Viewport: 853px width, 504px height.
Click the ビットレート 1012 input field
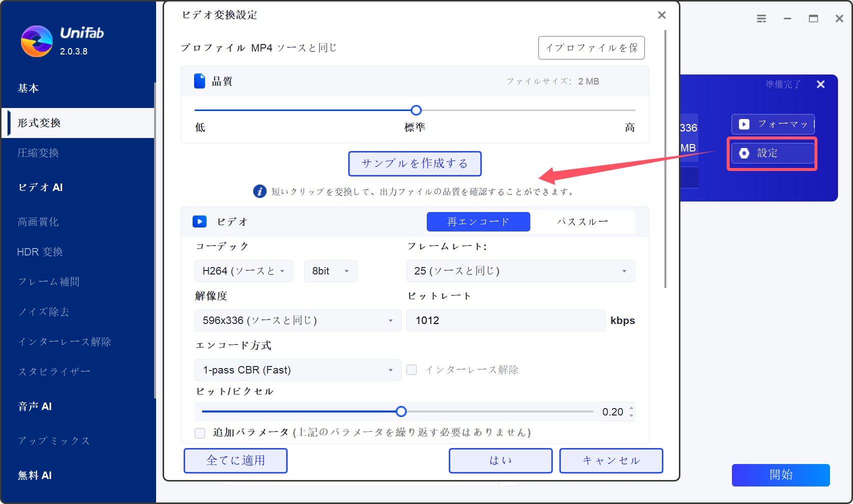506,320
